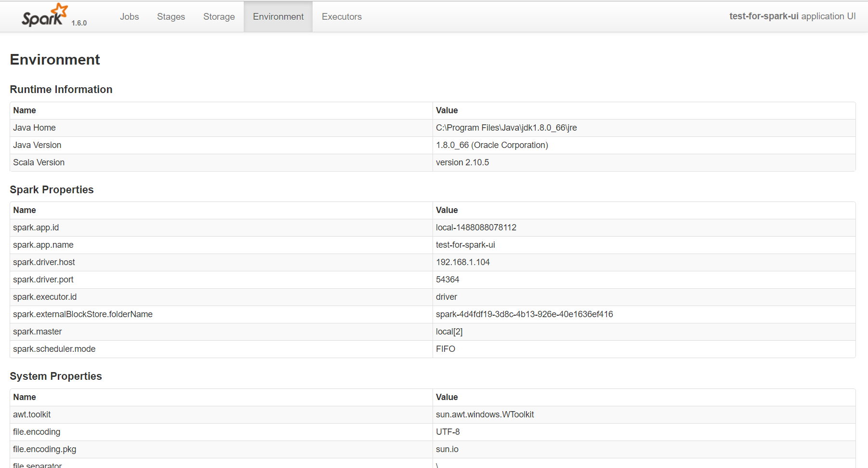Screen dimensions: 868x468
Task: Click the Scala Version value cell
Action: (x=462, y=162)
